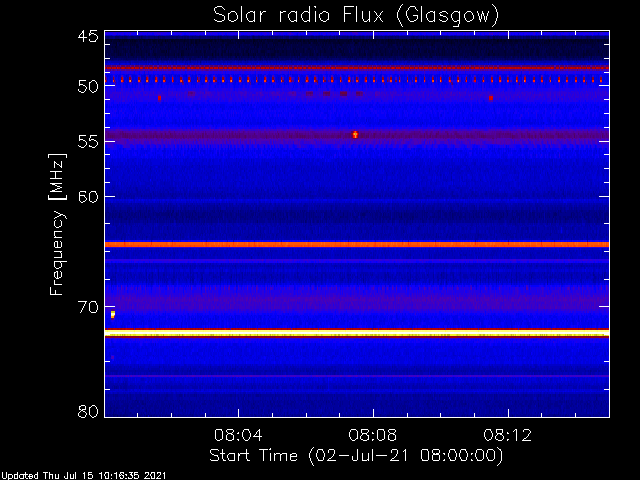Click the 50 frequency tick label
The image size is (640, 480).
88,87
